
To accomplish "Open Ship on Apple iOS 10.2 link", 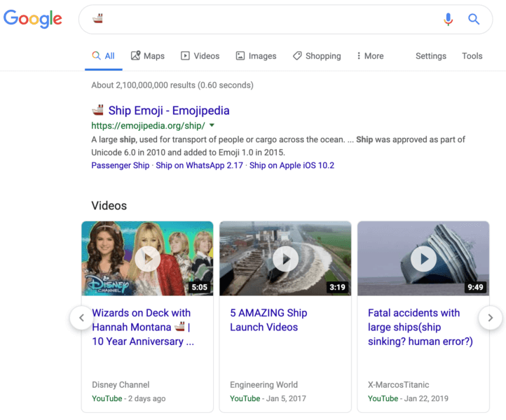I will [x=292, y=166].
